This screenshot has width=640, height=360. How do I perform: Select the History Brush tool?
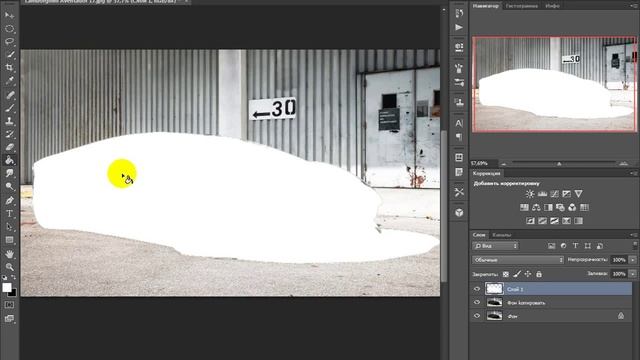click(9, 134)
